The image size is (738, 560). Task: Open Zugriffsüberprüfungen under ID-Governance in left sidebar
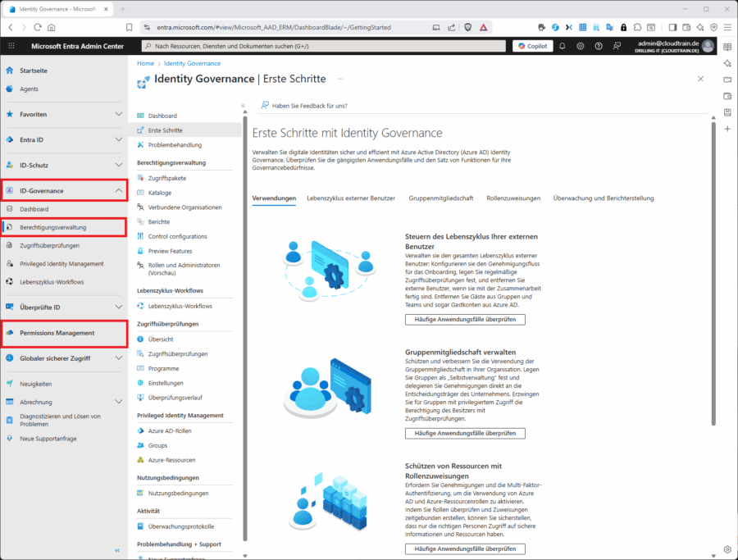[49, 246]
